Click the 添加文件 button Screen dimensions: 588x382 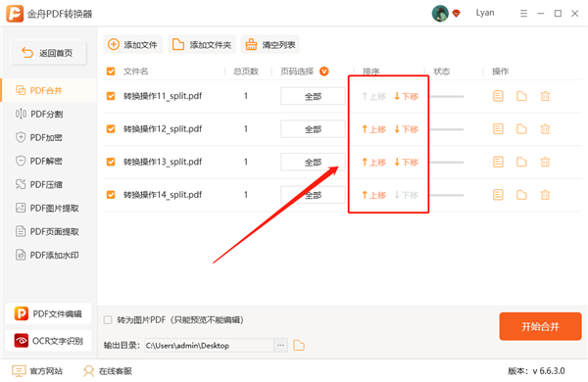pyautogui.click(x=132, y=45)
